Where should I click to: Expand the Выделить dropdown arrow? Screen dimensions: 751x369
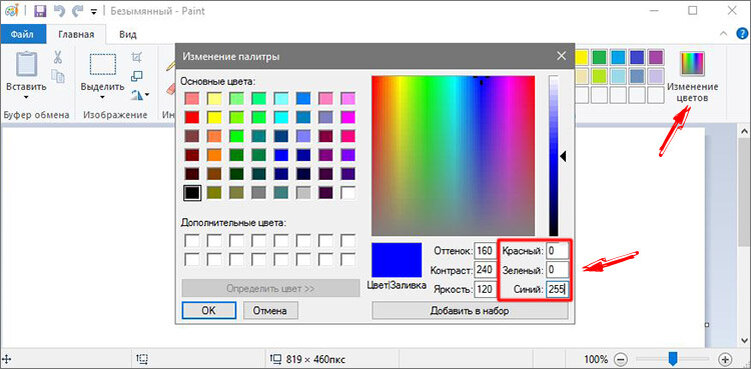[102, 96]
